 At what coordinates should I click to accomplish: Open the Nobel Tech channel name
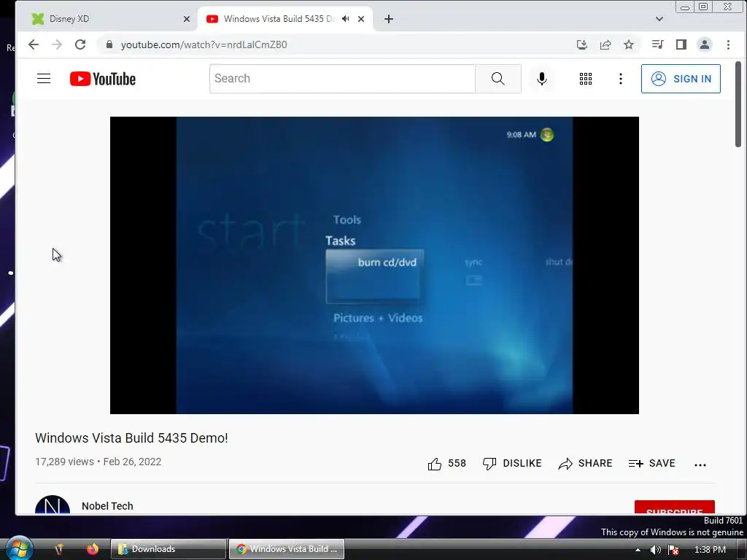(107, 506)
